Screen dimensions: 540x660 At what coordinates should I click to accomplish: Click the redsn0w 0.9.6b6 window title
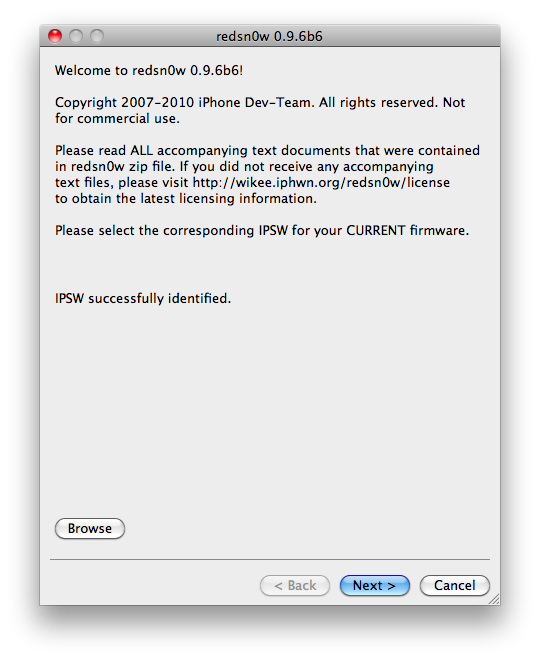coord(269,37)
